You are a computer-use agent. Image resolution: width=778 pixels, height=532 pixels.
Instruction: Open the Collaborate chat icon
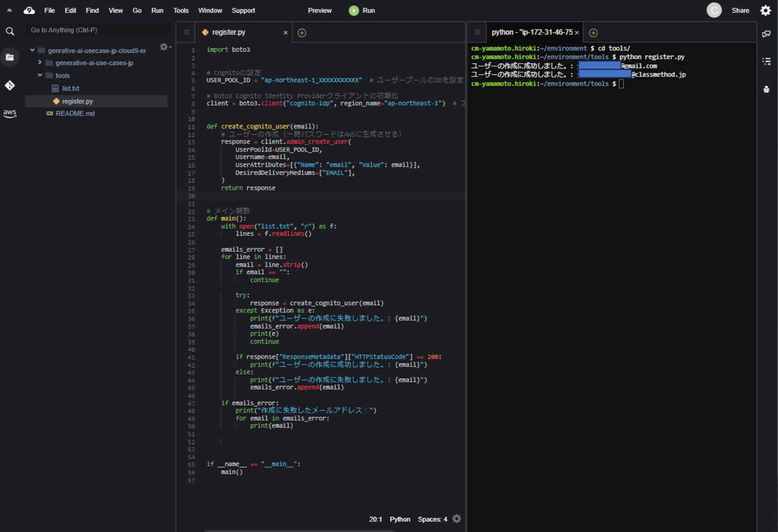coord(766,34)
